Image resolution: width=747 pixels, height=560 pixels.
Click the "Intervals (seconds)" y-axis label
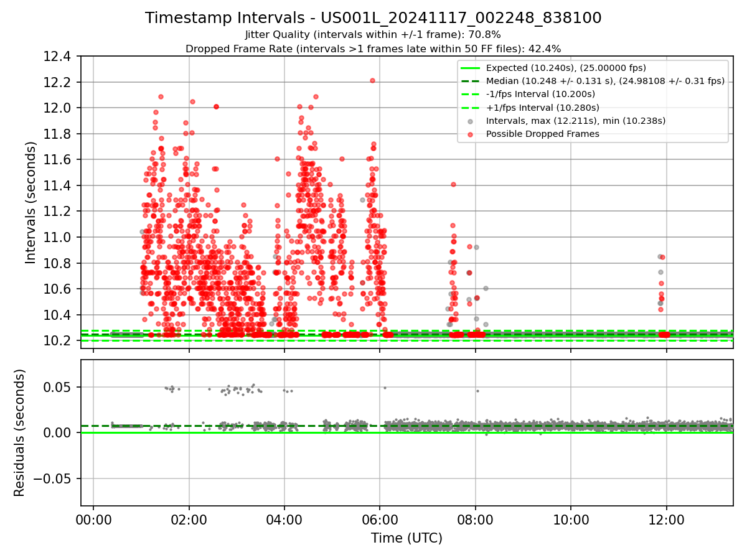point(31,202)
